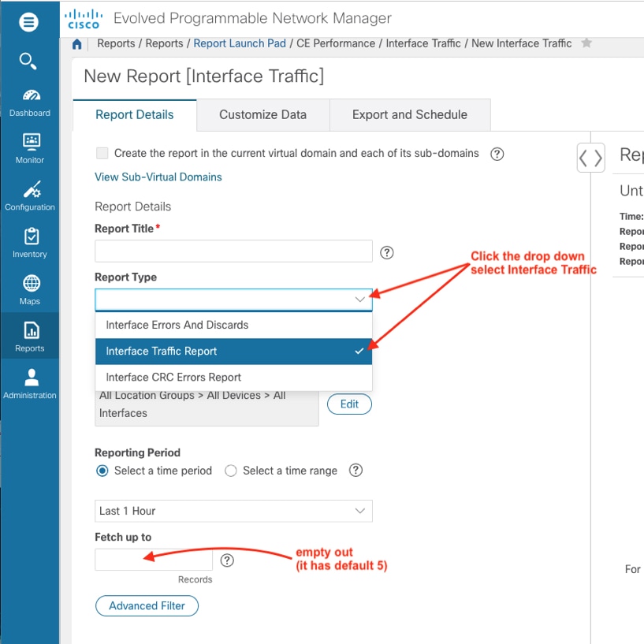The width and height of the screenshot is (644, 644).
Task: Choose Interface CRC Errors Report option
Action: pos(233,377)
